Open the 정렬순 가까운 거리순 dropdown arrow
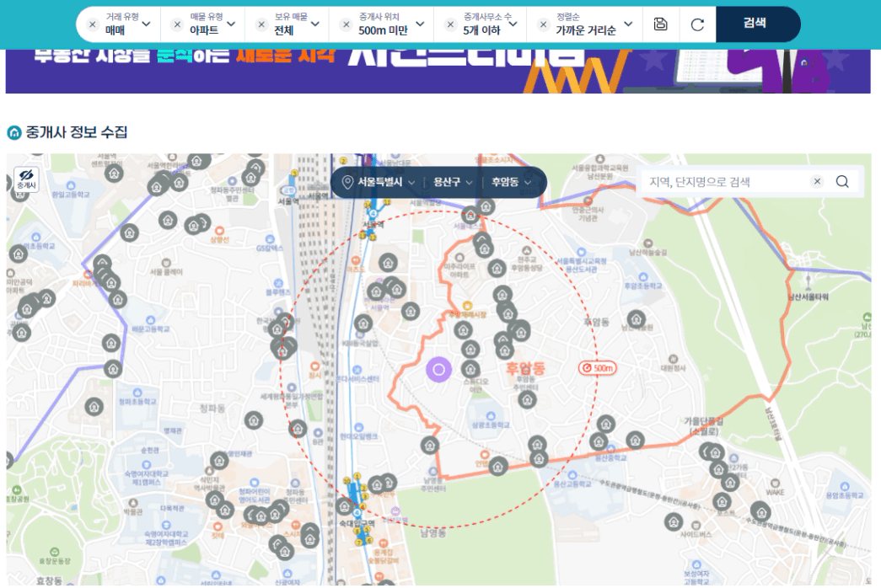This screenshot has width=881, height=588. pyautogui.click(x=628, y=24)
